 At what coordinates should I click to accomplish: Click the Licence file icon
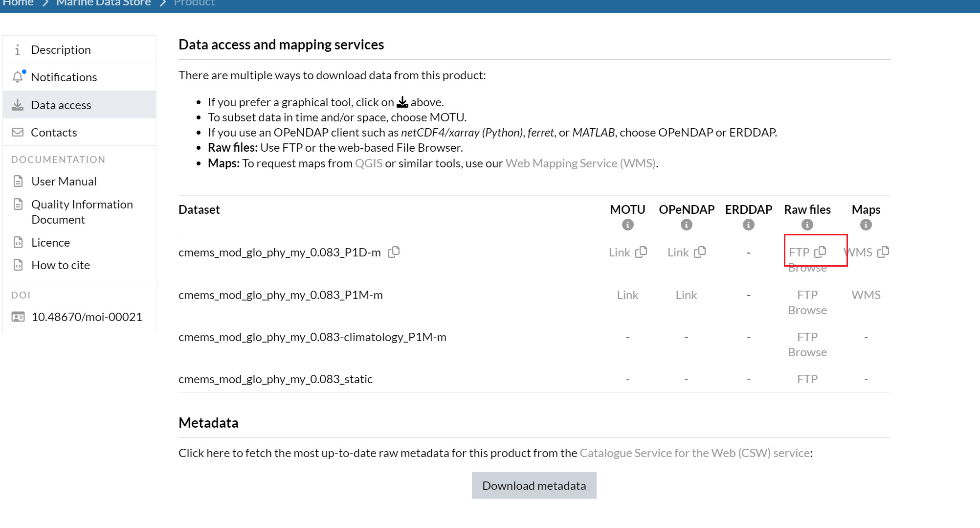tap(18, 242)
